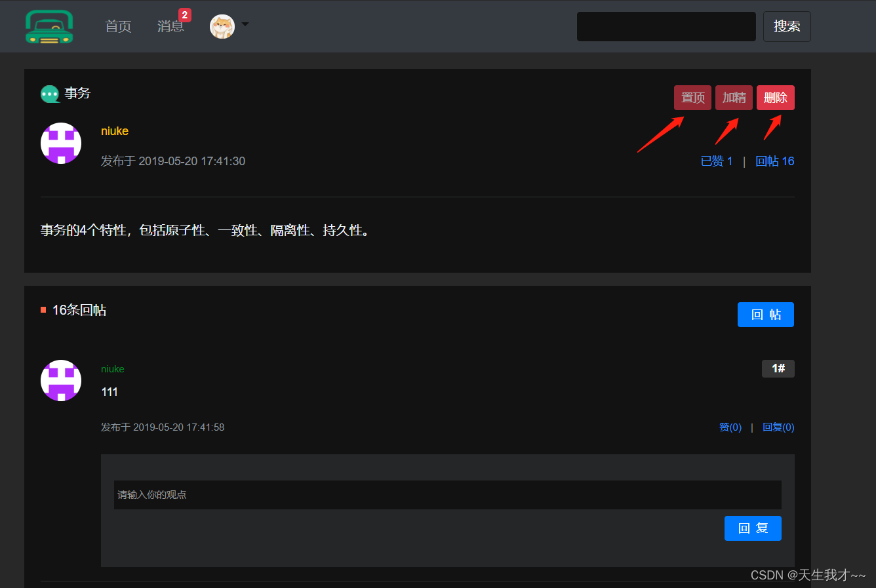Click the 请输入你的观点 reply field
Screen dimensions: 876x588
click(448, 495)
